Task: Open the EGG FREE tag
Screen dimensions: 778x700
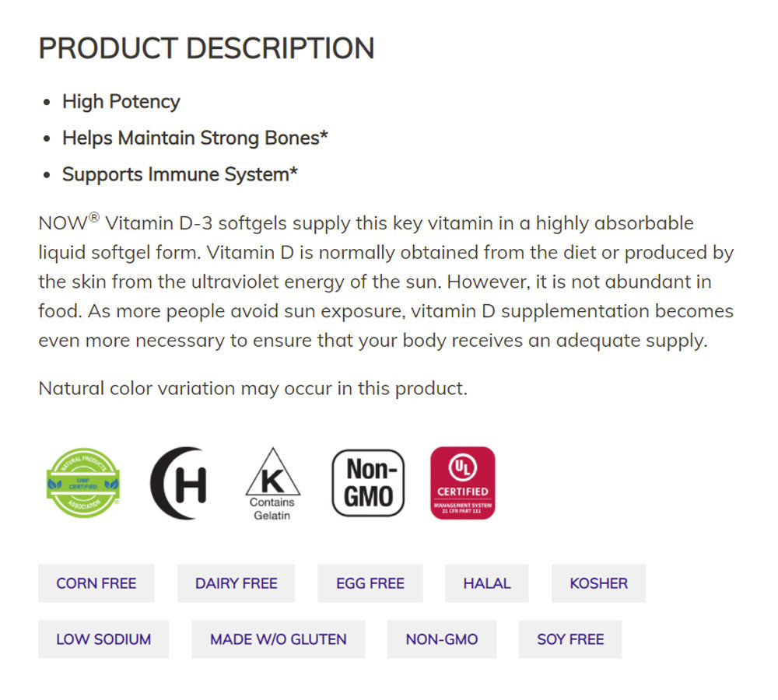Action: point(370,583)
